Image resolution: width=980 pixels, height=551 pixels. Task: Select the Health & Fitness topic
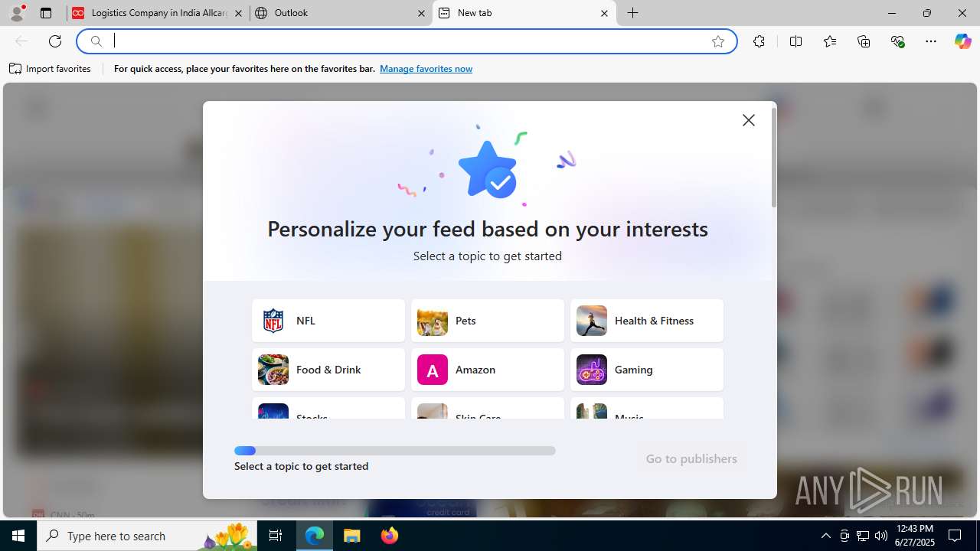click(x=647, y=321)
